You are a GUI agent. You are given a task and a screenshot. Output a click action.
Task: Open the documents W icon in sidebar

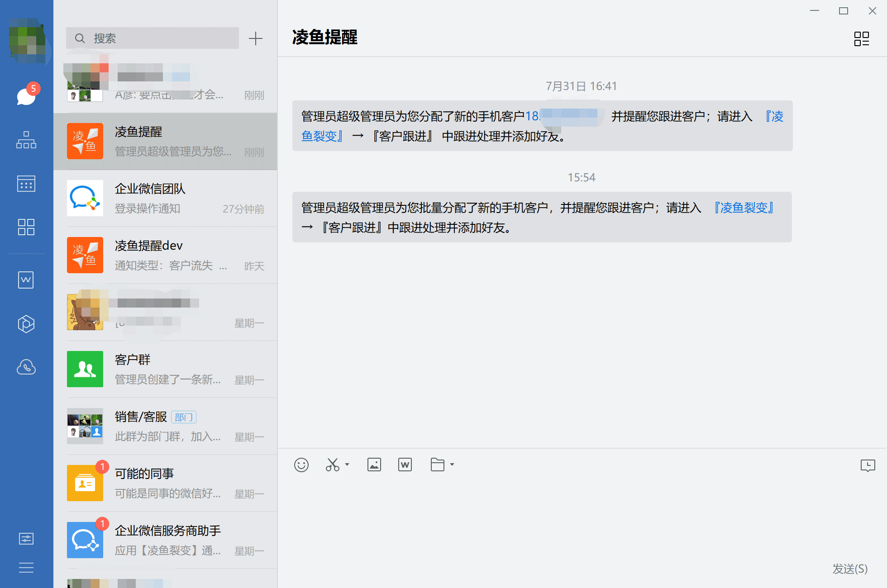coord(26,280)
